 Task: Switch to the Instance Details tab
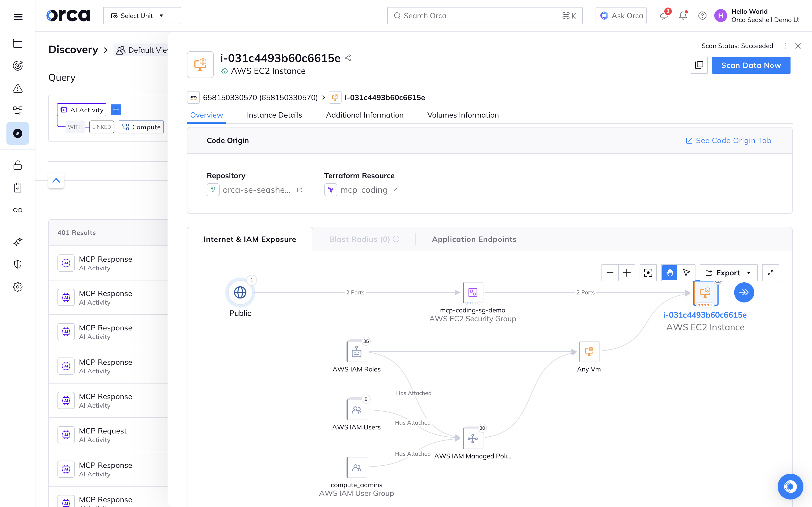tap(274, 115)
